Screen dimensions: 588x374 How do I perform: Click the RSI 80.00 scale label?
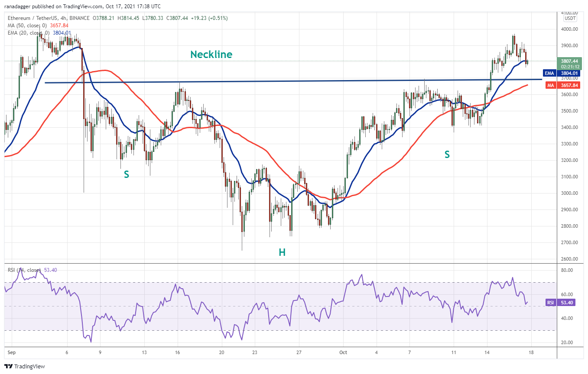pos(567,270)
